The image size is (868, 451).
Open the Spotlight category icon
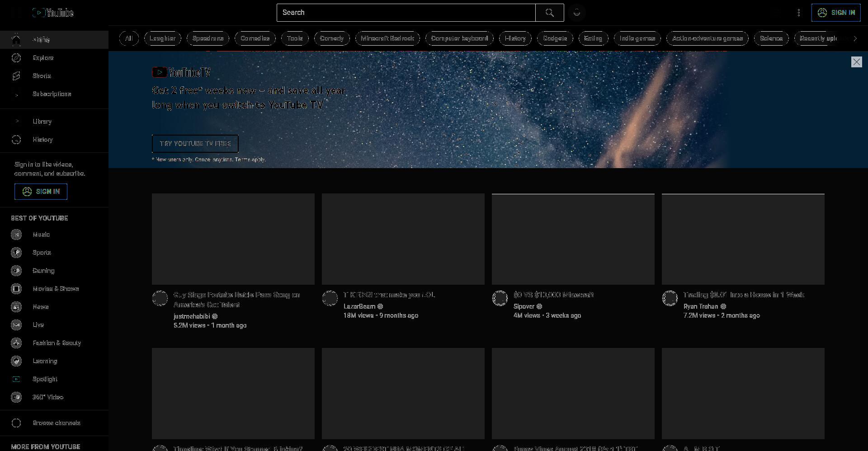coord(16,379)
